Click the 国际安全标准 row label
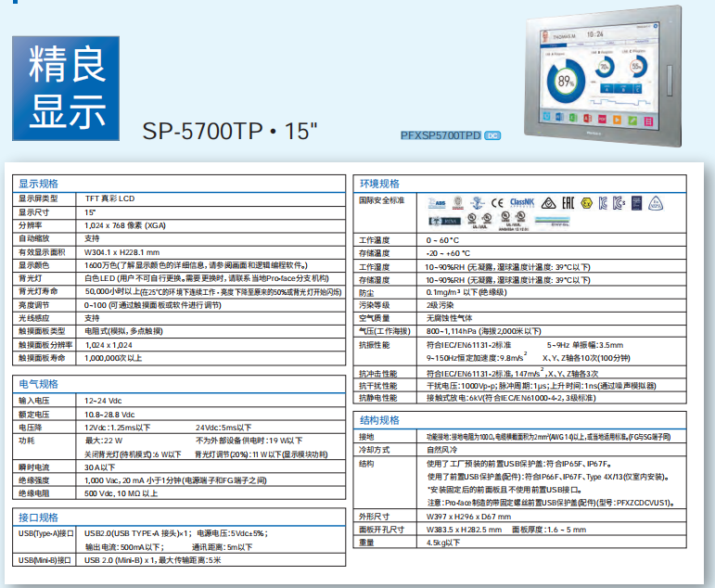The width and height of the screenshot is (715, 588). pos(381,200)
